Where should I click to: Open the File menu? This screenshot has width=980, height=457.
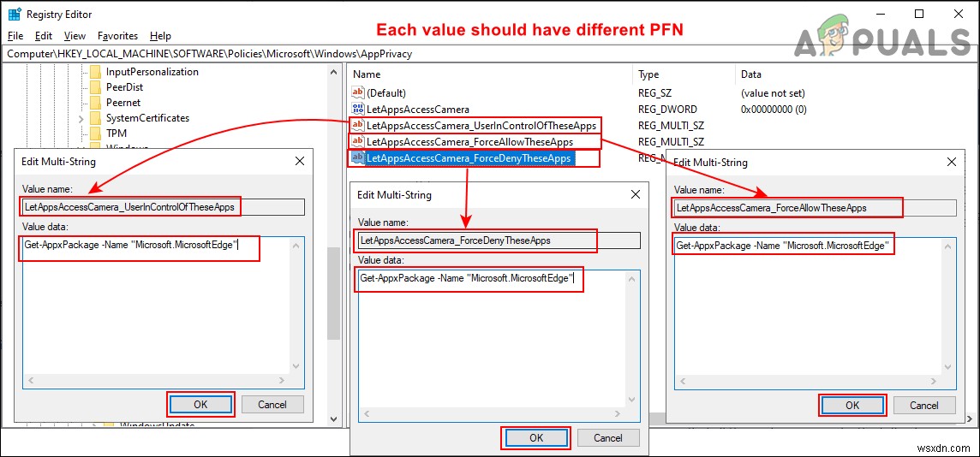pyautogui.click(x=15, y=36)
